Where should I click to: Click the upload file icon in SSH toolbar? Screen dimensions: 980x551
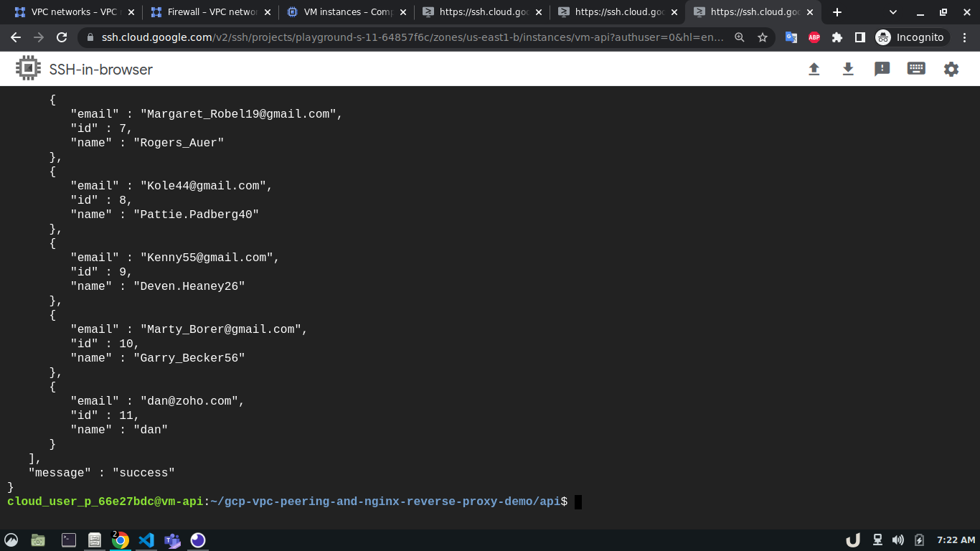(814, 69)
